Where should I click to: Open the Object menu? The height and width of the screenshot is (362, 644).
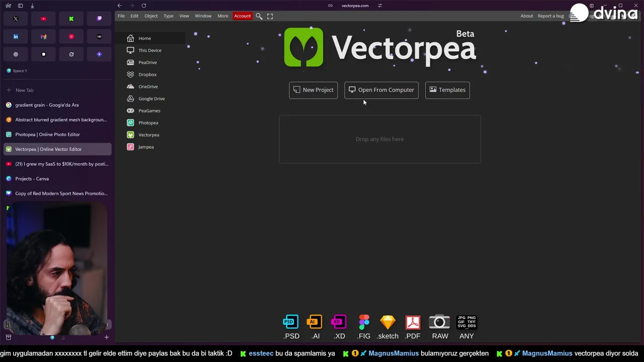coord(151,16)
